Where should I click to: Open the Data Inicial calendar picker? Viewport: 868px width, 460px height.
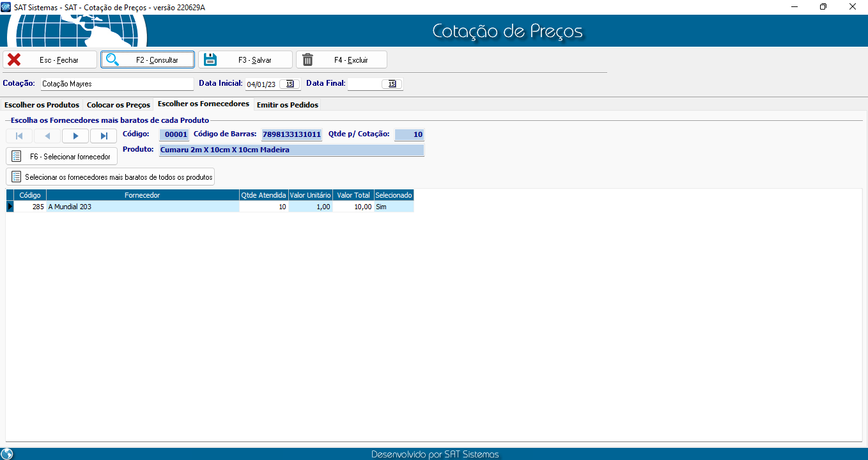(290, 84)
